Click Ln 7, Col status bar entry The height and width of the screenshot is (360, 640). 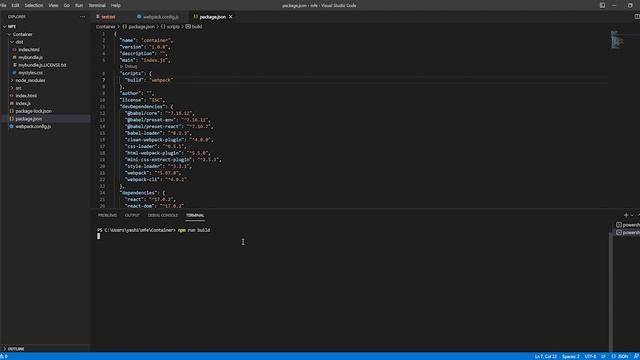[x=546, y=357]
